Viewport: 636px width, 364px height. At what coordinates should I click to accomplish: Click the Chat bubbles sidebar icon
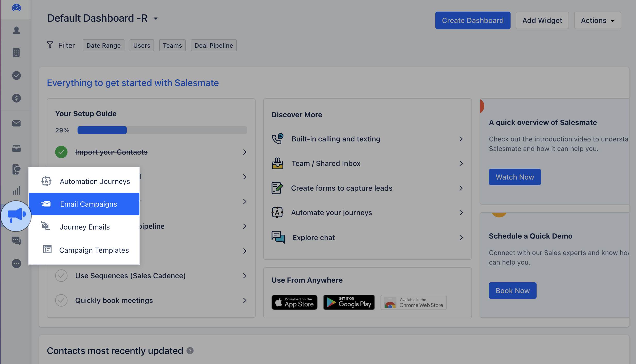point(16,241)
